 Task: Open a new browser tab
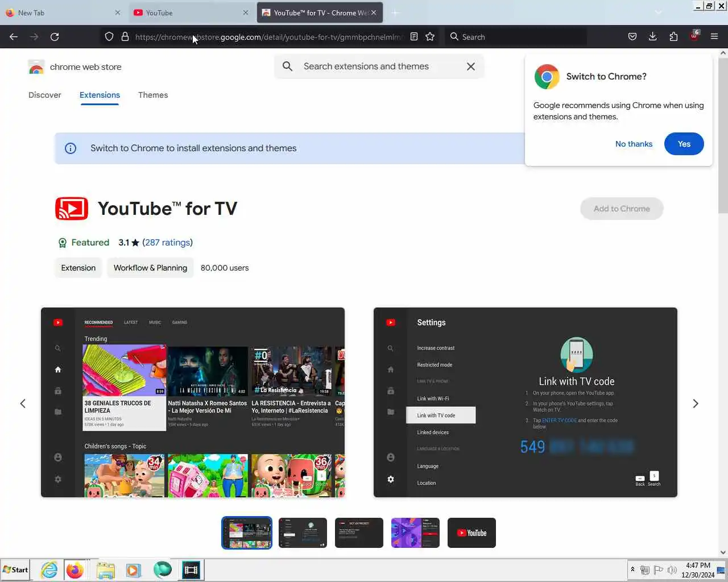tap(396, 13)
